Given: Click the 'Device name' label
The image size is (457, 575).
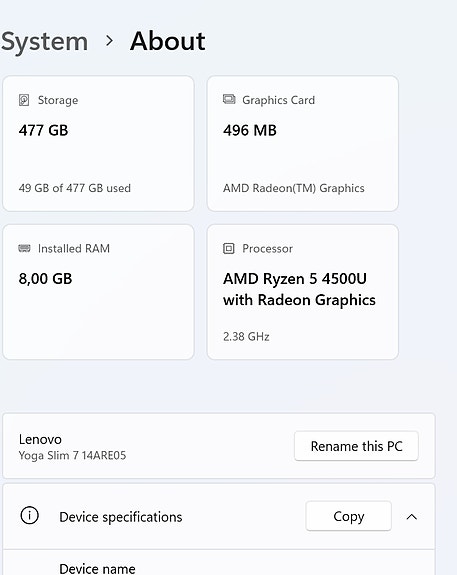Looking at the screenshot, I should 97,569.
